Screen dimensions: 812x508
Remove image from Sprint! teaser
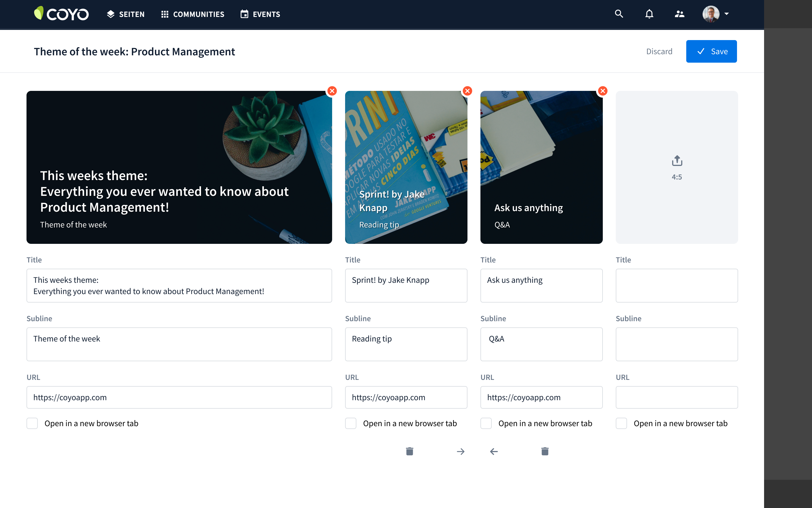[467, 91]
